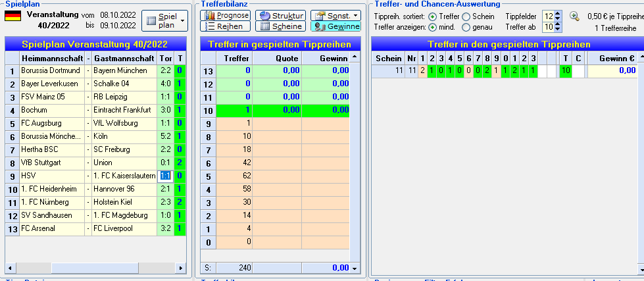
Task: Click the Treffer count 62 cell
Action: 234,176
